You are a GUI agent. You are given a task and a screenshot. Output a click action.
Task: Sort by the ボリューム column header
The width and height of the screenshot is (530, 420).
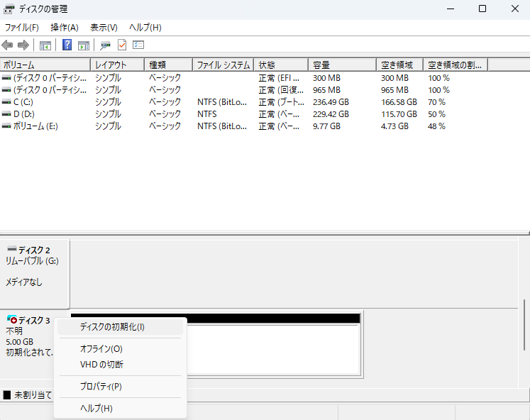tap(45, 65)
